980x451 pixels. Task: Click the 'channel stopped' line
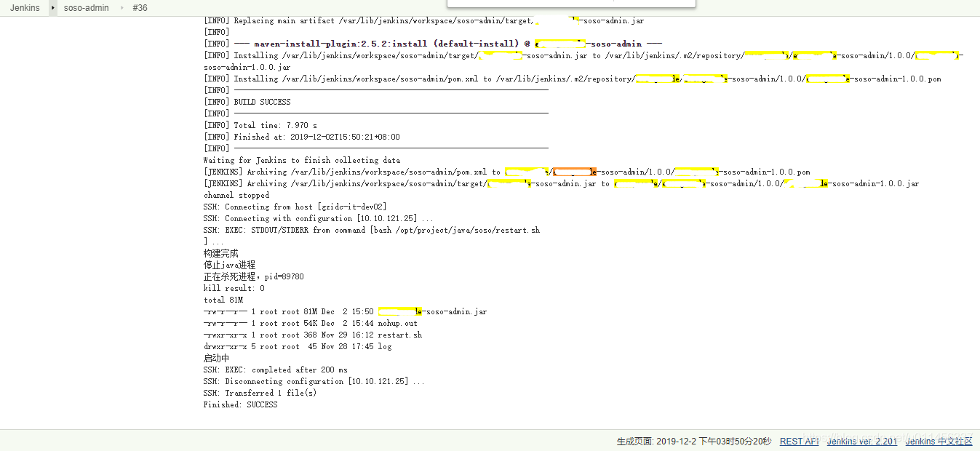coord(236,195)
